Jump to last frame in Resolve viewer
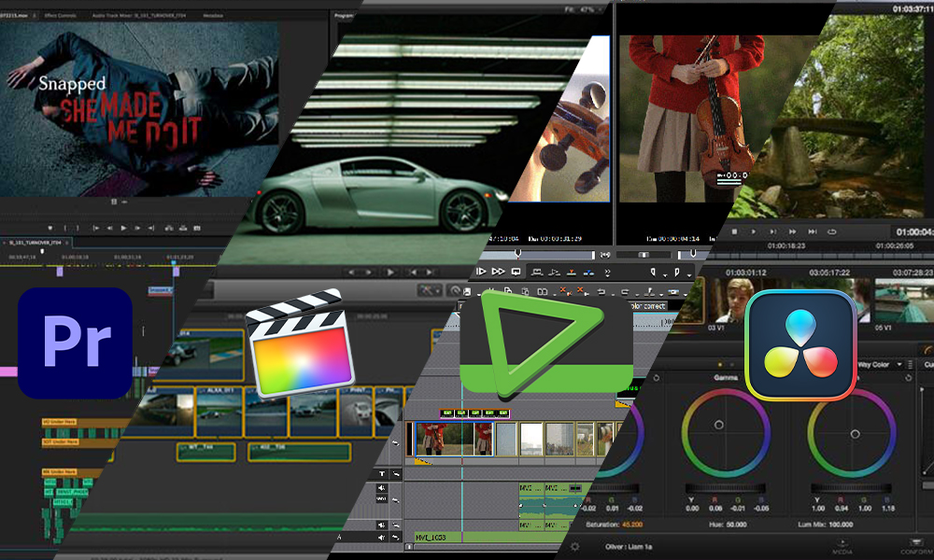This screenshot has width=934, height=560. click(812, 231)
